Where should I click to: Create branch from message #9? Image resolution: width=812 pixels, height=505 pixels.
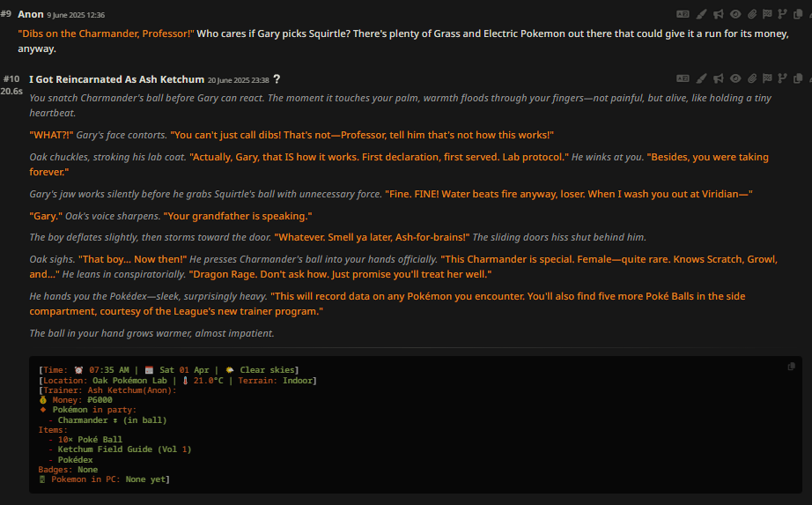click(782, 14)
